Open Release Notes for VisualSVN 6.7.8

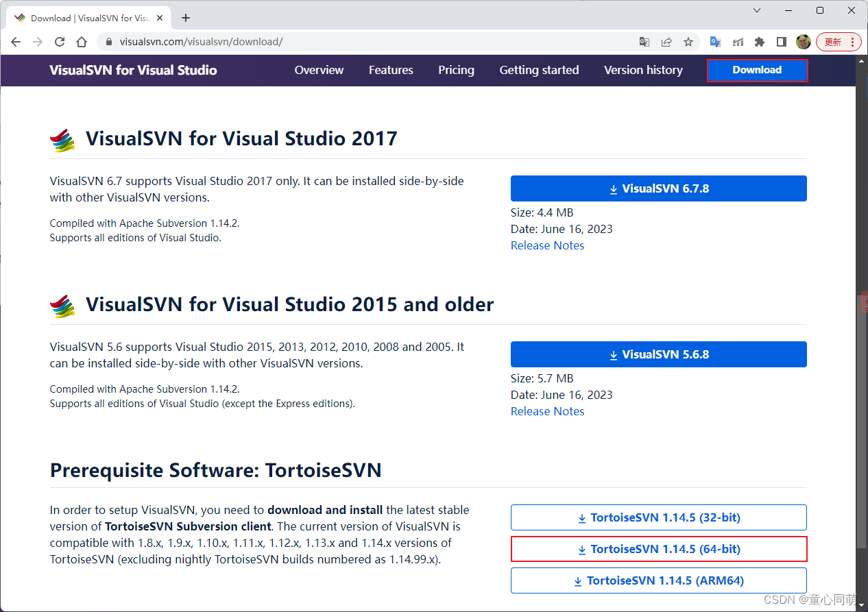point(547,245)
